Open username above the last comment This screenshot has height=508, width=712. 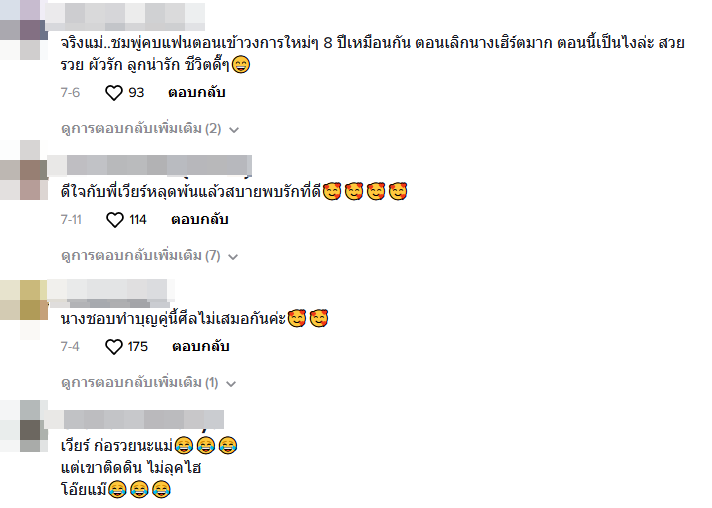(x=135, y=419)
